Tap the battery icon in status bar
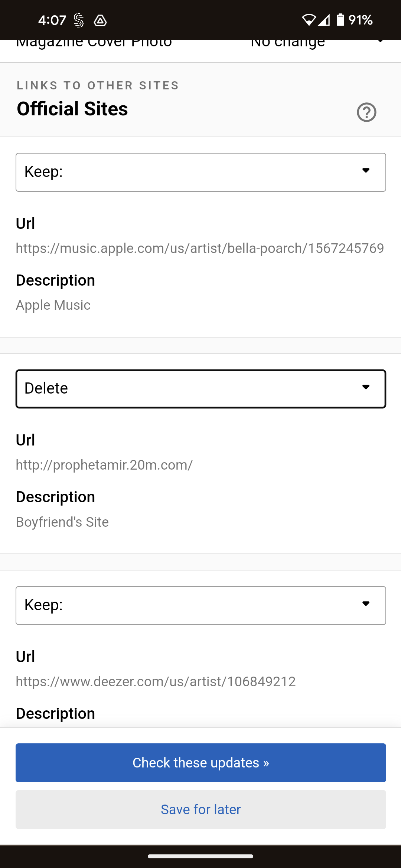Screen dimensions: 401x868 click(x=340, y=20)
